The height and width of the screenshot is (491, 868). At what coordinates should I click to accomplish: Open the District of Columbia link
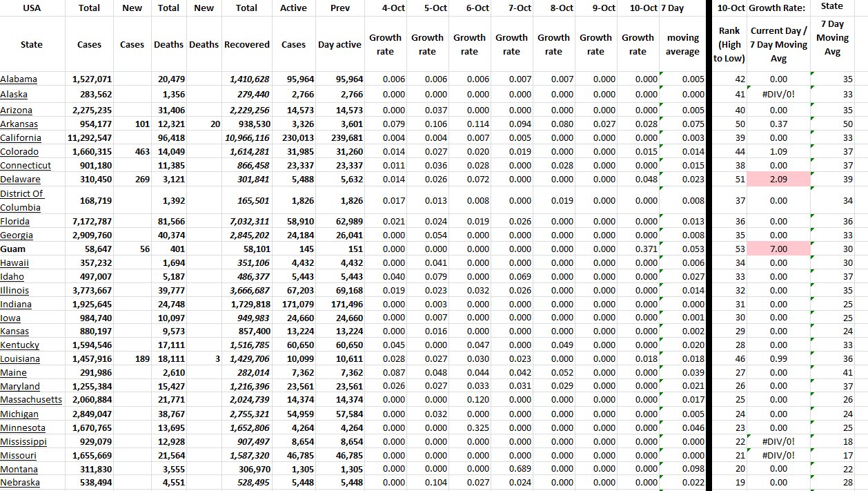point(21,200)
